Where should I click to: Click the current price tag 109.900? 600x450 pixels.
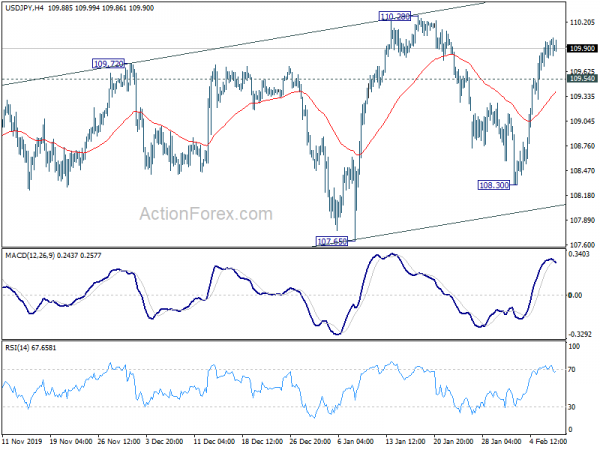click(x=582, y=49)
